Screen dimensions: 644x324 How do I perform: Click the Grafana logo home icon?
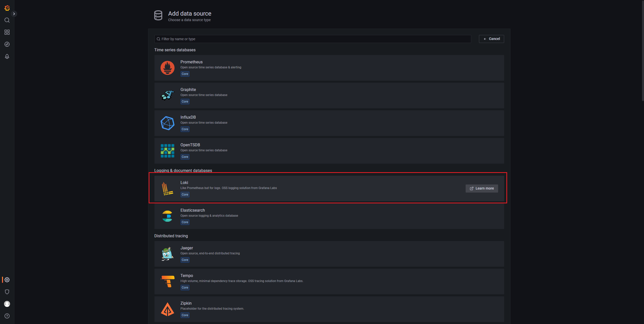click(x=7, y=8)
